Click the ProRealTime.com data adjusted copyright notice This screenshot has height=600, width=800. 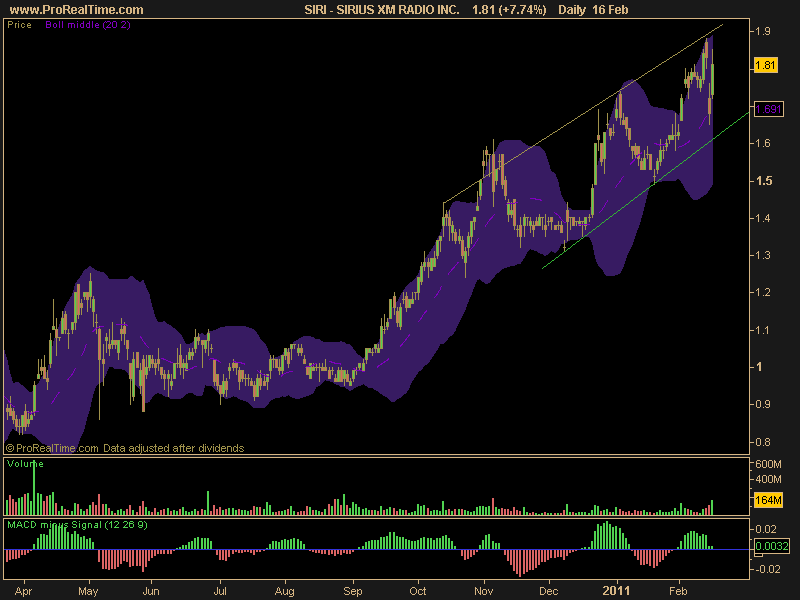(125, 448)
